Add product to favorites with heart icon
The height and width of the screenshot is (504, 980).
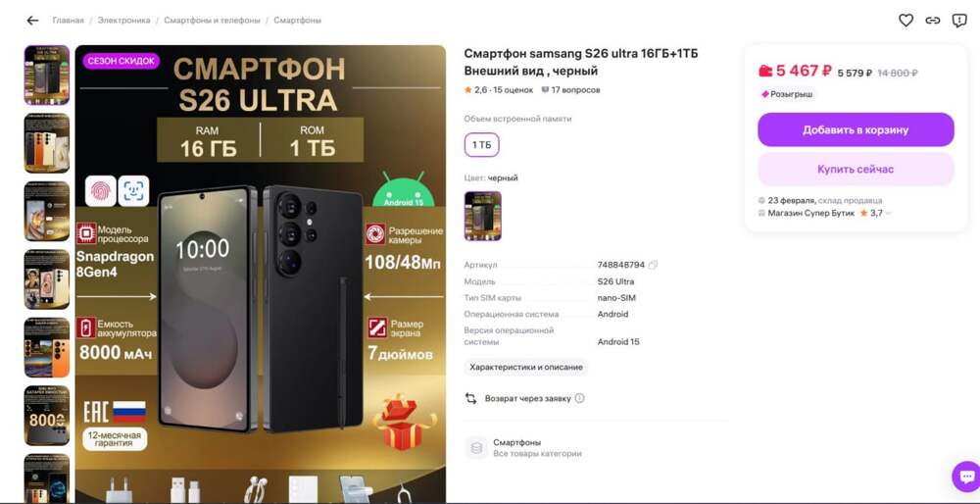[906, 21]
